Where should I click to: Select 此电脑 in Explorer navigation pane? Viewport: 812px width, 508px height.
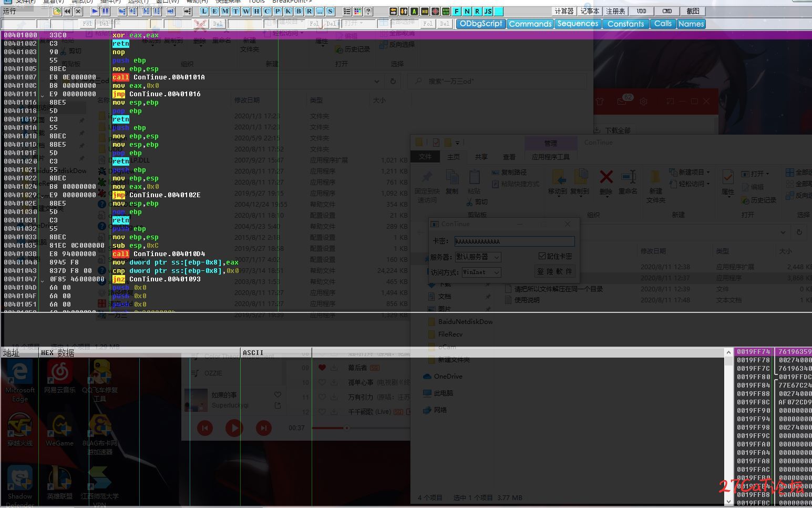pyautogui.click(x=438, y=393)
